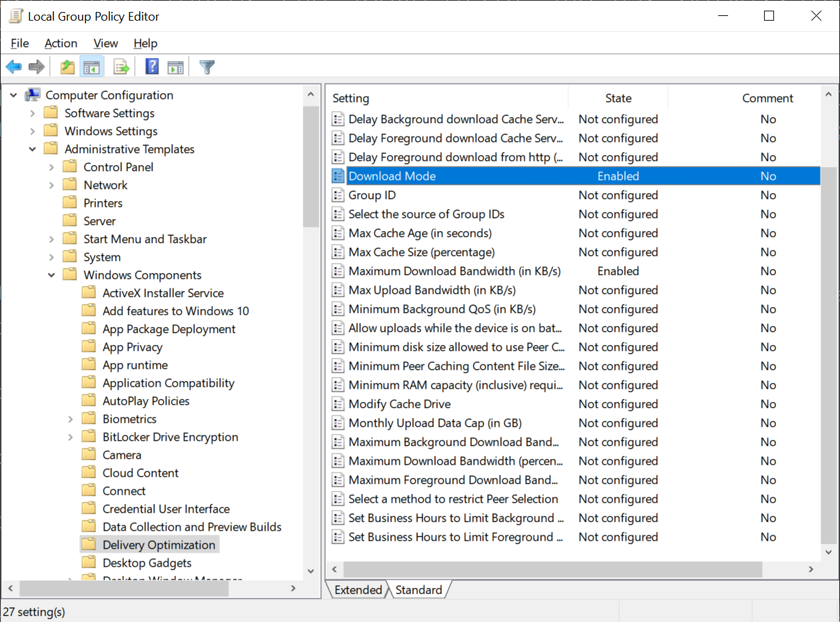Expand the Windows Settings node
This screenshot has width=840, height=622.
point(33,131)
